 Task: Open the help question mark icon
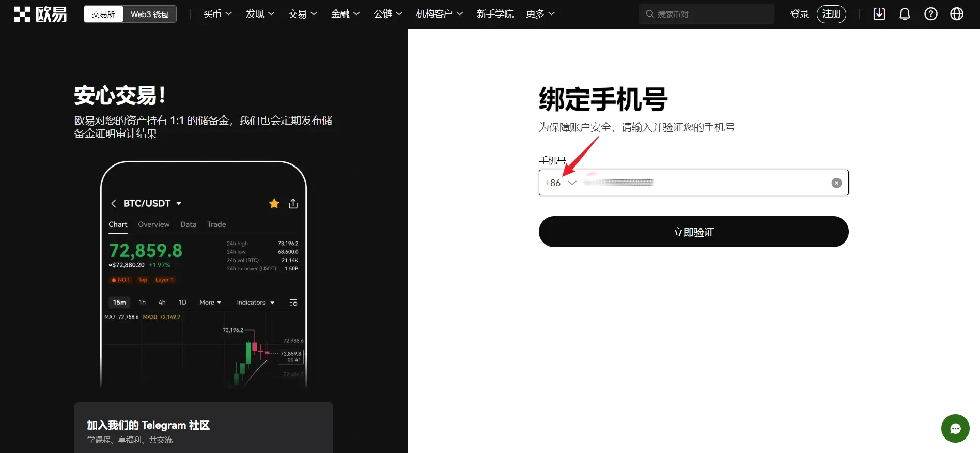coord(930,14)
